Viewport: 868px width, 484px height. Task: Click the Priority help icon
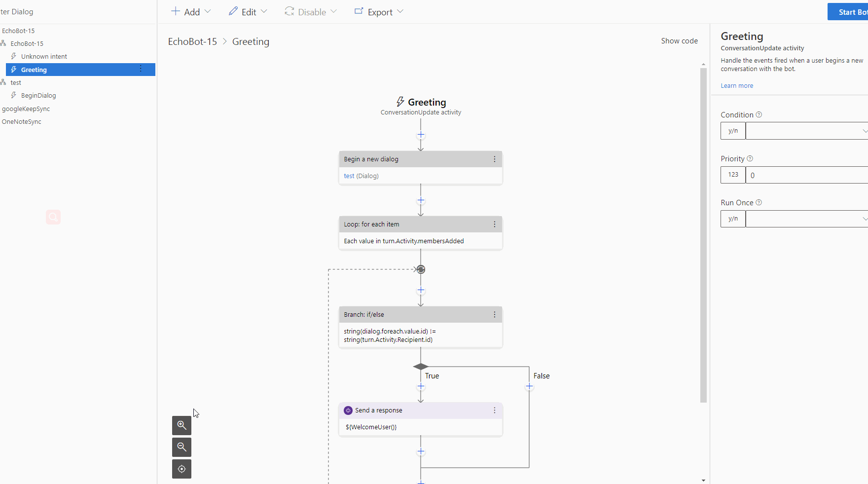pos(750,158)
